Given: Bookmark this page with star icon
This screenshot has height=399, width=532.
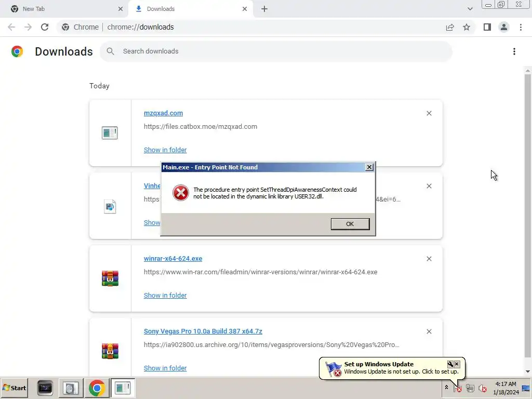Looking at the screenshot, I should (467, 27).
